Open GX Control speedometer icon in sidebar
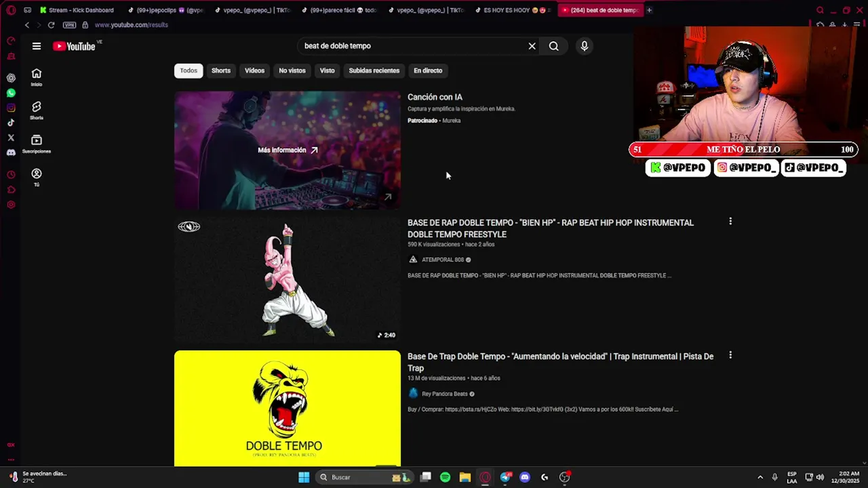The image size is (868, 488). pyautogui.click(x=11, y=41)
